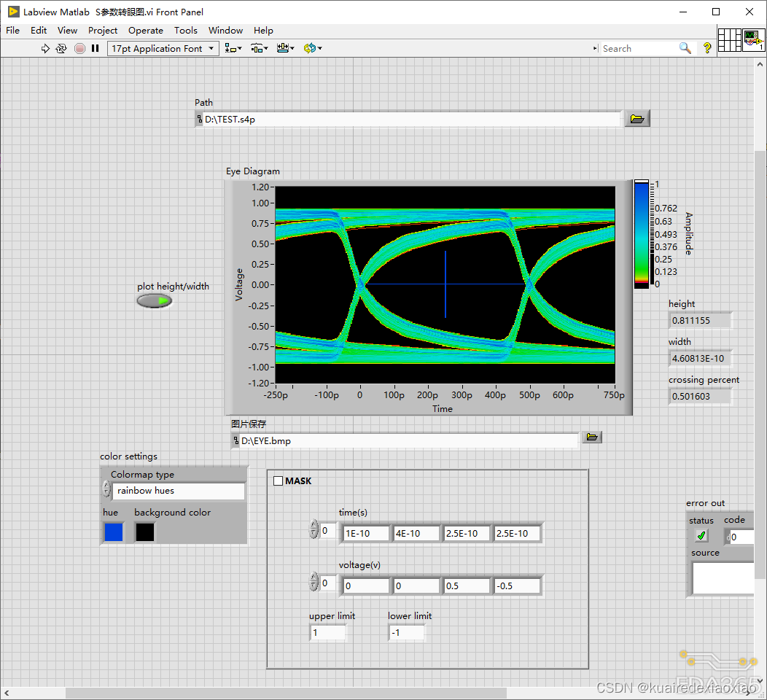Pause the VI execution
This screenshot has height=700, width=767.
pyautogui.click(x=96, y=48)
